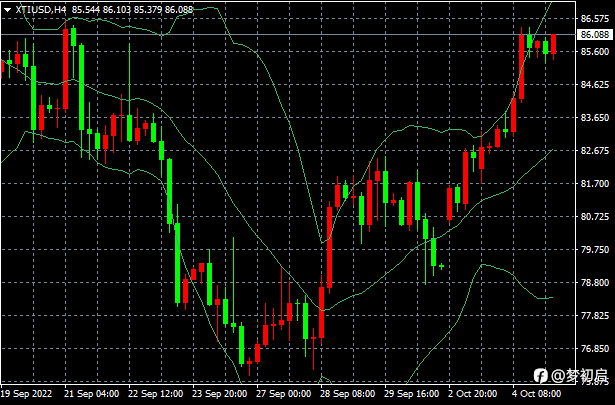
Task: Click the 78.800 price axis label
Action: pos(595,282)
